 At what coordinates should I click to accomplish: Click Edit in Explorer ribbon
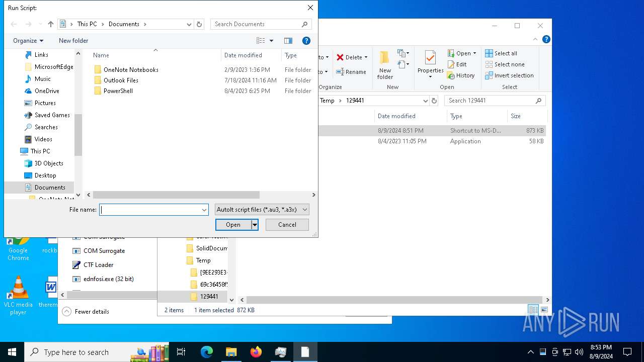pos(457,64)
